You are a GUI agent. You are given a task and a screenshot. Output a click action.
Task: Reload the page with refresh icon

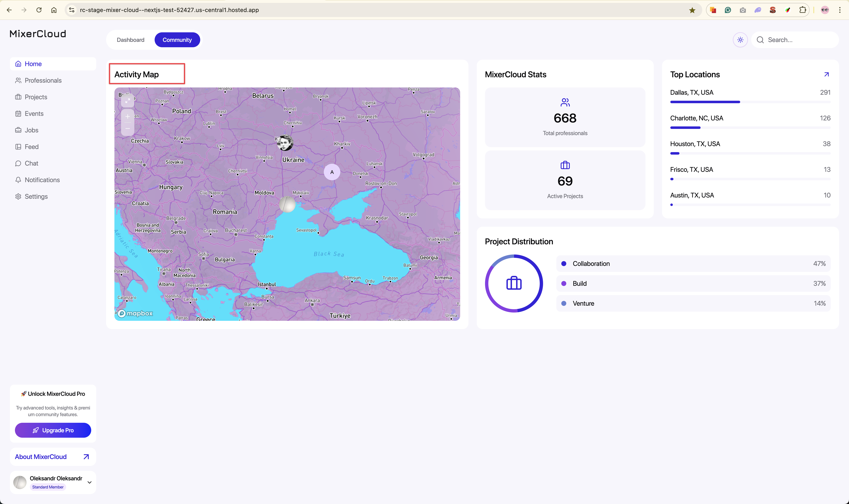pyautogui.click(x=39, y=10)
